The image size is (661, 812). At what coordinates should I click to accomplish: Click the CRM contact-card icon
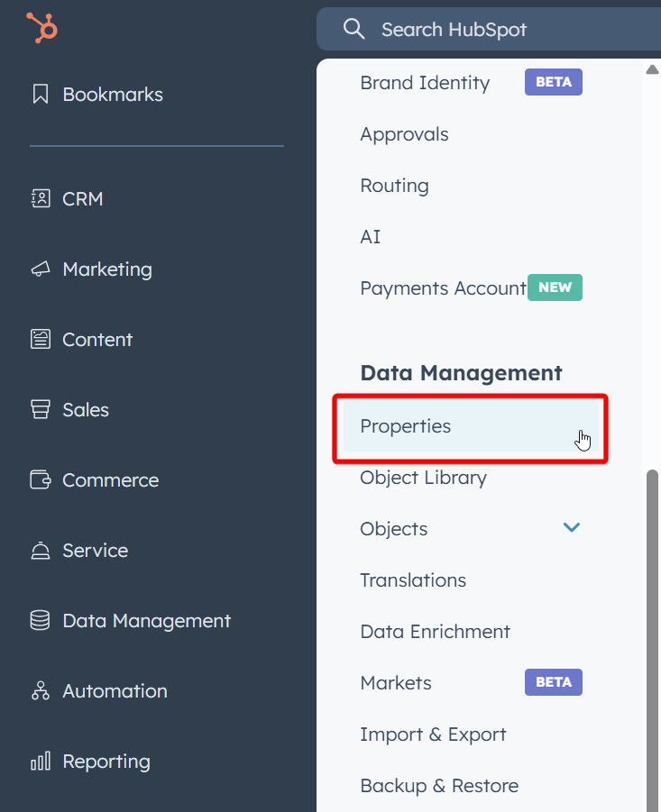pos(41,198)
